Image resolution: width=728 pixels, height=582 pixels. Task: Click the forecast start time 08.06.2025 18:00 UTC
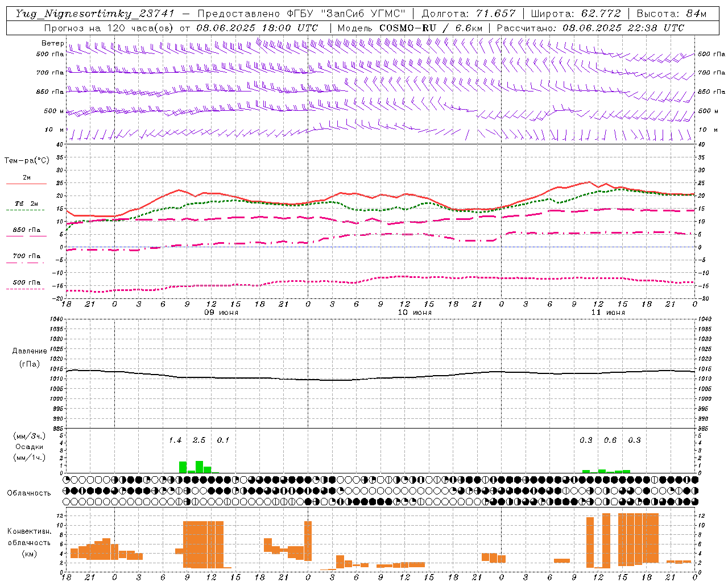tap(257, 28)
